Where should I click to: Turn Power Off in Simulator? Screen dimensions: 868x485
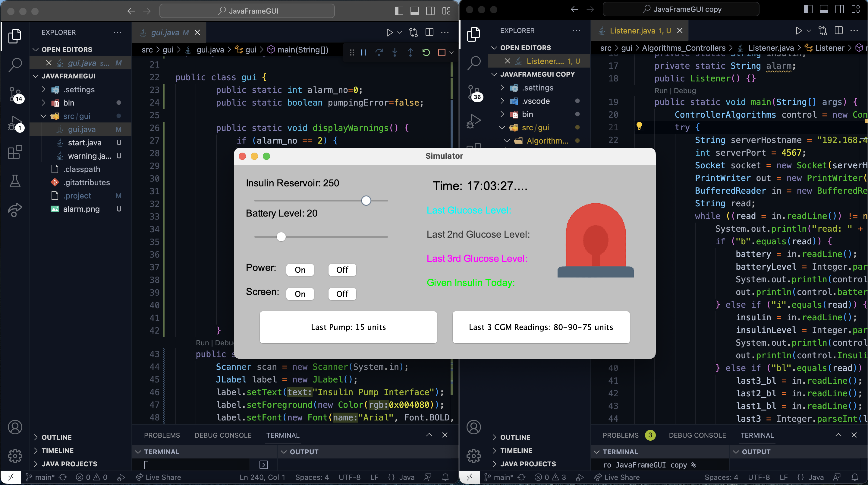click(x=342, y=270)
